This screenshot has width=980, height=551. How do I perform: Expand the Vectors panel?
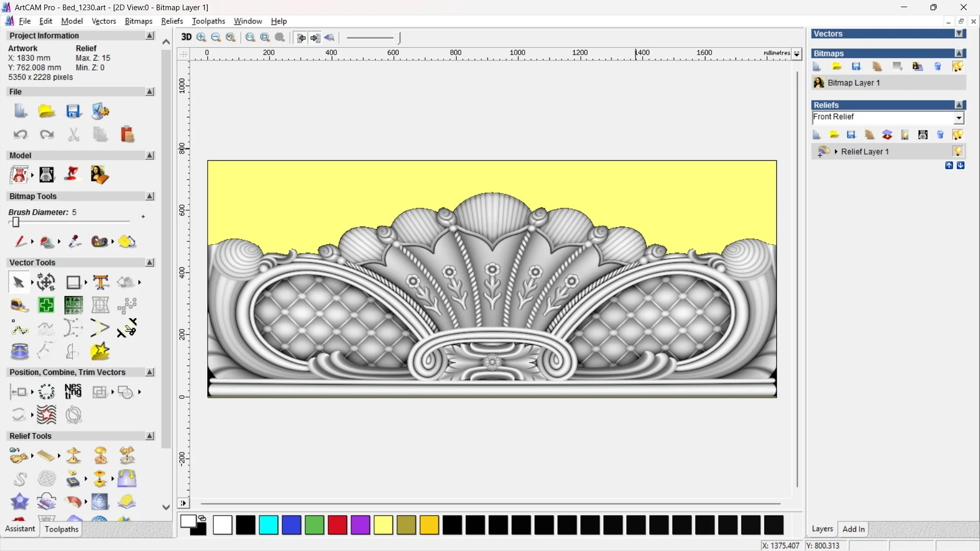[959, 34]
